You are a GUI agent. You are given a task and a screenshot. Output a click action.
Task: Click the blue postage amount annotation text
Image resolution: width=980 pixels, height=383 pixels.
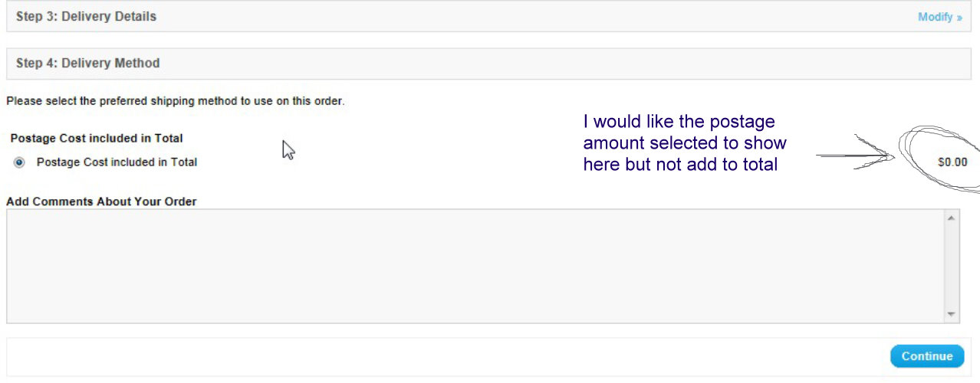pos(685,142)
